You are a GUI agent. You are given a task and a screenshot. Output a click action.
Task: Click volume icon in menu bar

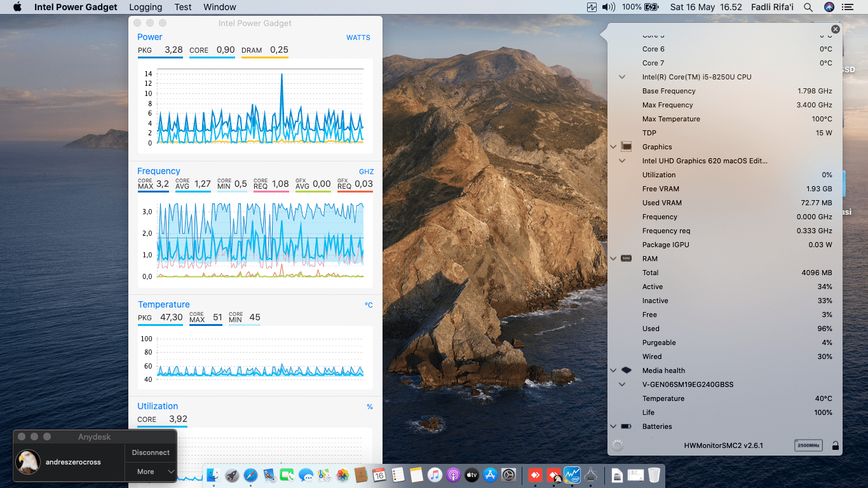(609, 7)
